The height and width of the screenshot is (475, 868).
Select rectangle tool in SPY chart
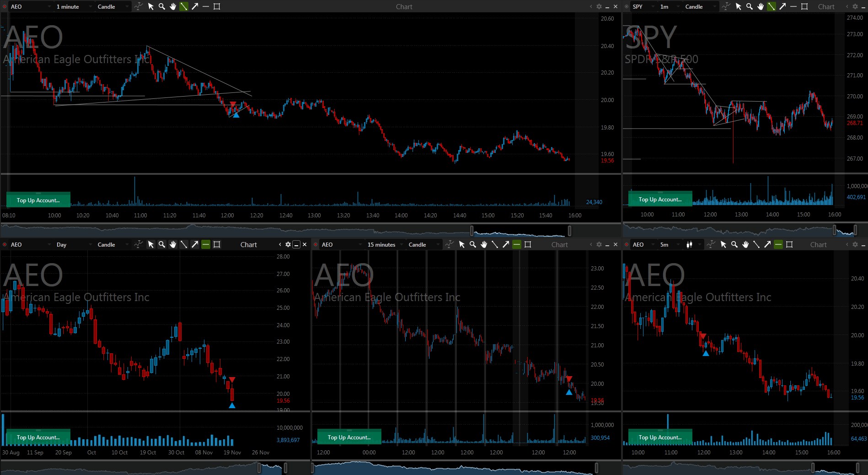[x=804, y=6]
